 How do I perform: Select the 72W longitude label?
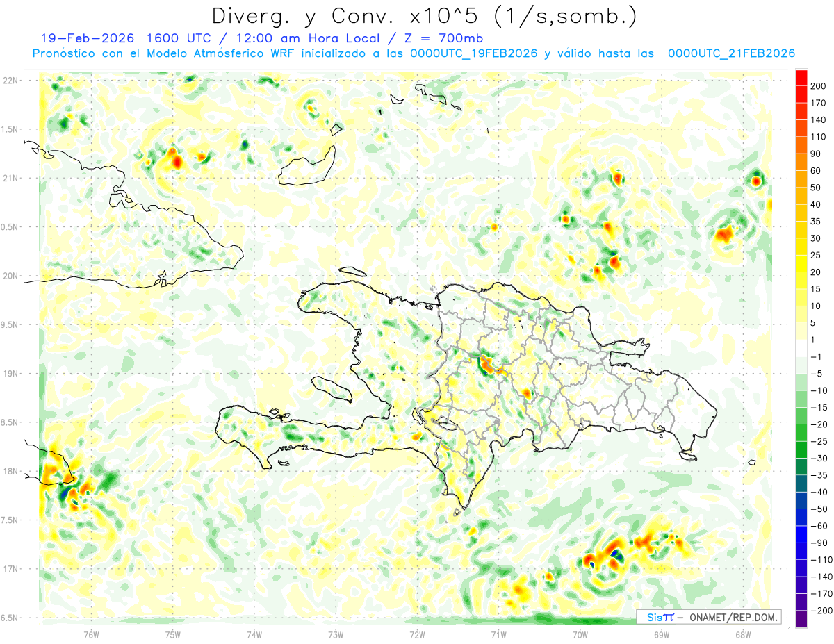[x=417, y=634]
